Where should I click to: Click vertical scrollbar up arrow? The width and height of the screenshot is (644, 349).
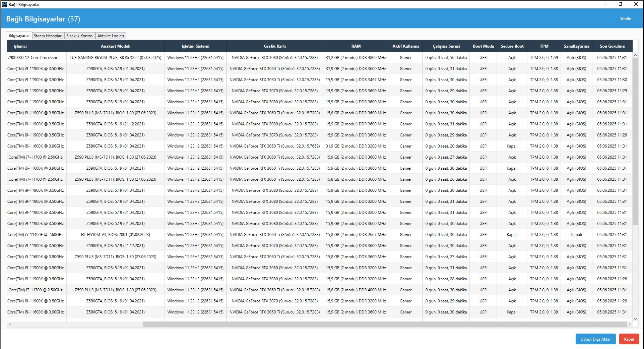635,55
